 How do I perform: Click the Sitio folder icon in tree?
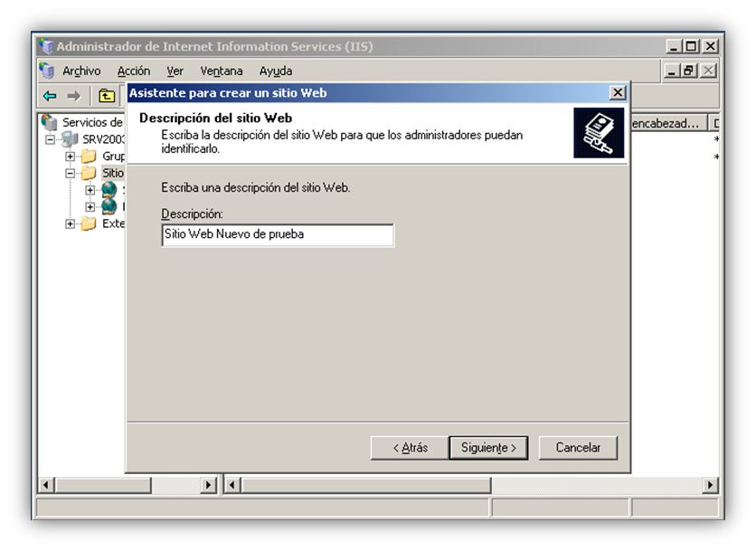[89, 173]
